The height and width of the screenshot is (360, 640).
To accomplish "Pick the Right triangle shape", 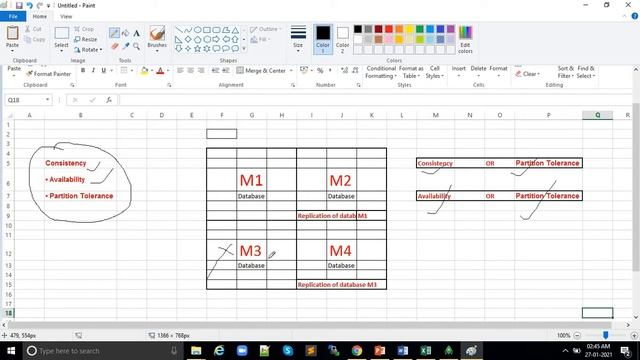I will 178,39.
